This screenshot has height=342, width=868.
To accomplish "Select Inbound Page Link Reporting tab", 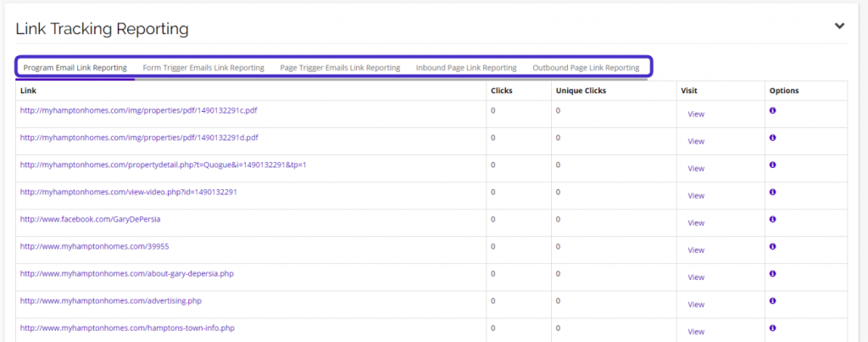I will pos(466,68).
